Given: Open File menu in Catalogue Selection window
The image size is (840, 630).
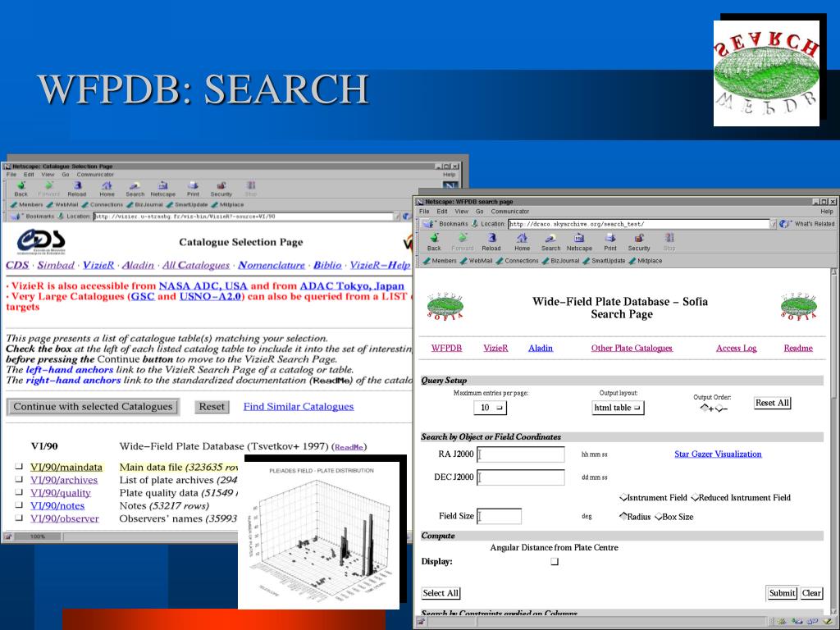Looking at the screenshot, I should [11, 175].
